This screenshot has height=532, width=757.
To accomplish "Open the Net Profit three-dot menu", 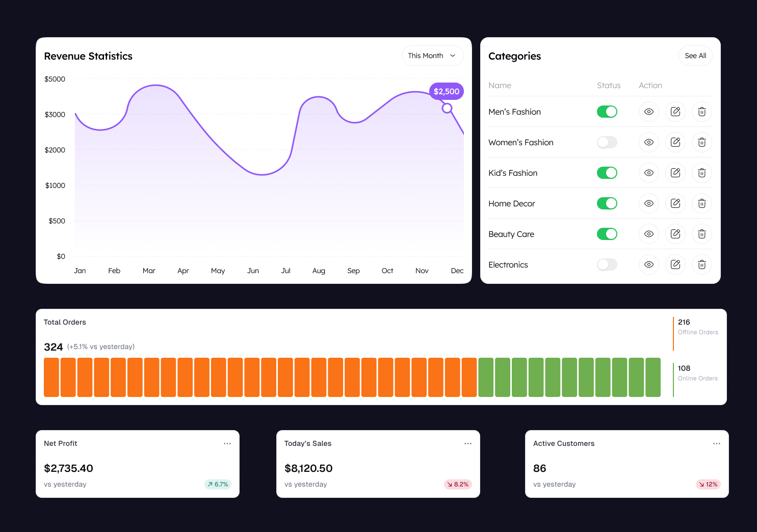I will coord(227,443).
